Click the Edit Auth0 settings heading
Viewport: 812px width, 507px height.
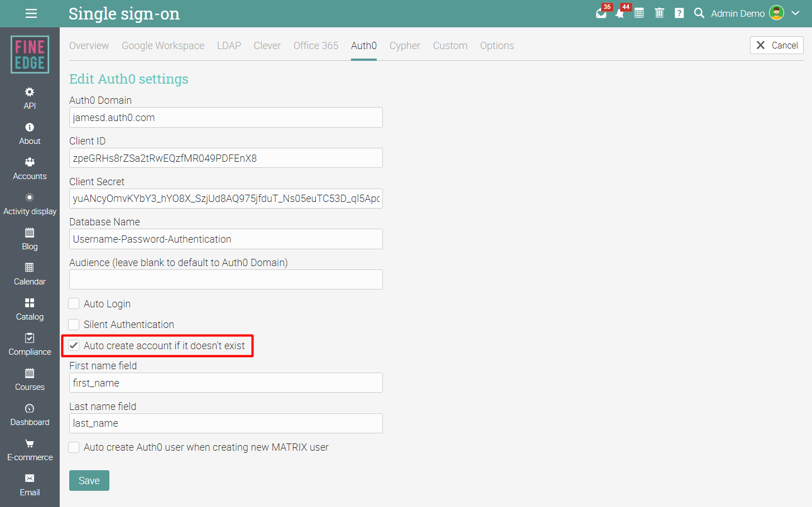point(129,79)
